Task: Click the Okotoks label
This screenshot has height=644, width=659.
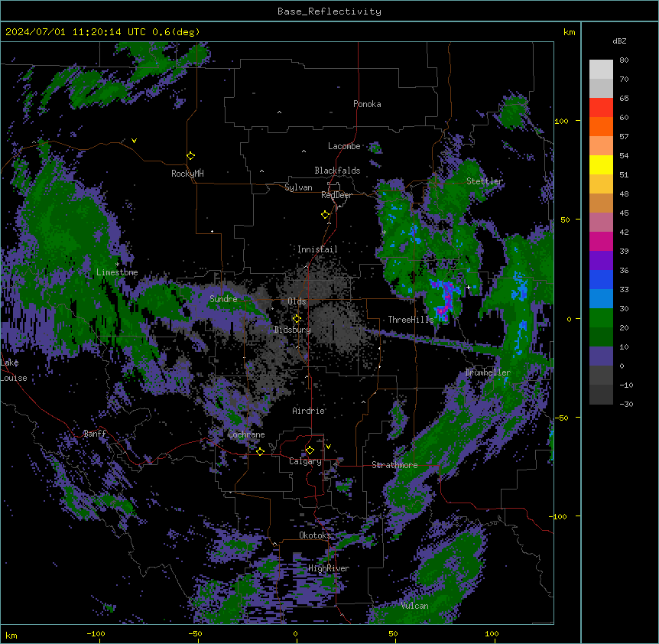Action: (x=315, y=535)
